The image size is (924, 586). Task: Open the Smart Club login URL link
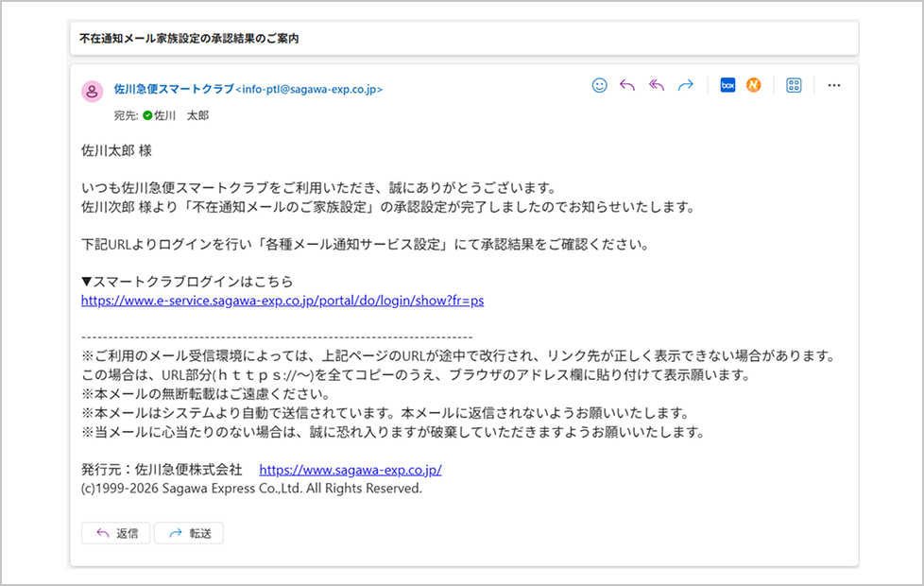click(x=282, y=301)
